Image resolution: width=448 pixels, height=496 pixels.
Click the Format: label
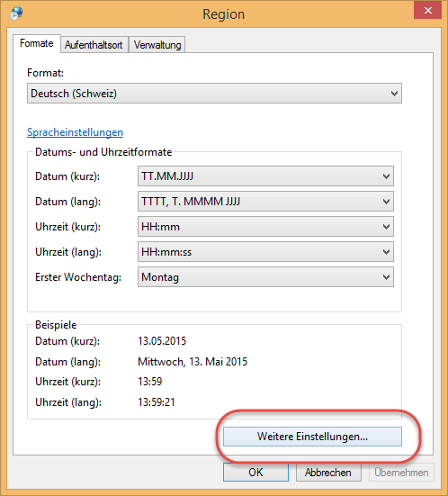[x=45, y=73]
